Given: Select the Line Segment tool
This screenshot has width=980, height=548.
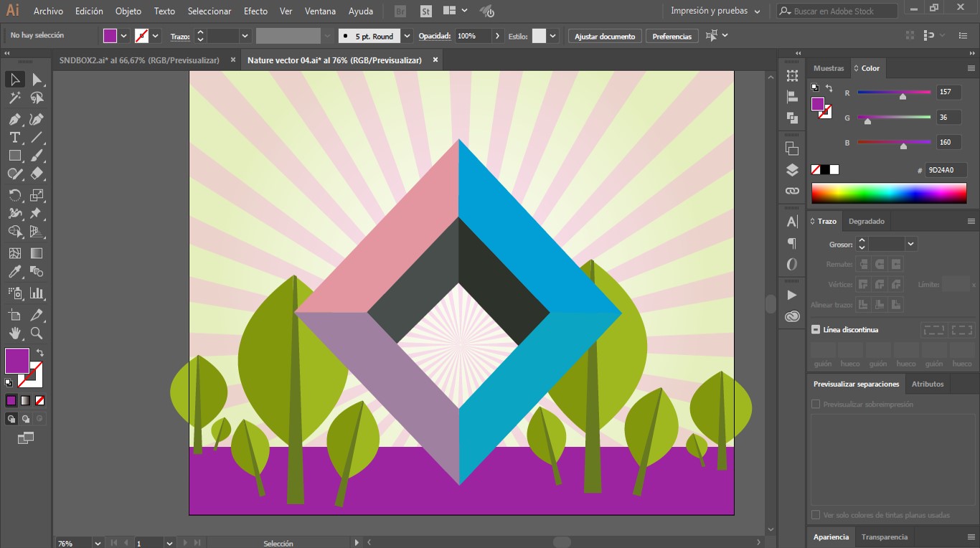Looking at the screenshot, I should pos(37,137).
